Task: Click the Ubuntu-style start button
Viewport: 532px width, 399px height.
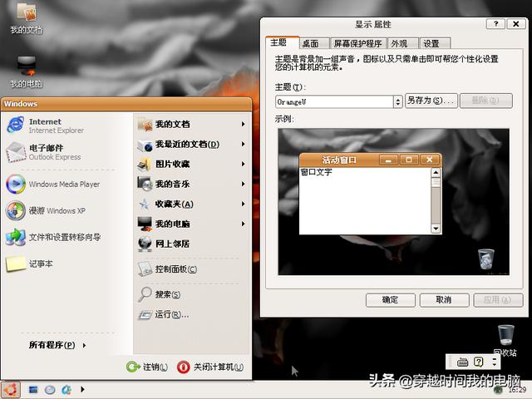Action: pos(11,390)
